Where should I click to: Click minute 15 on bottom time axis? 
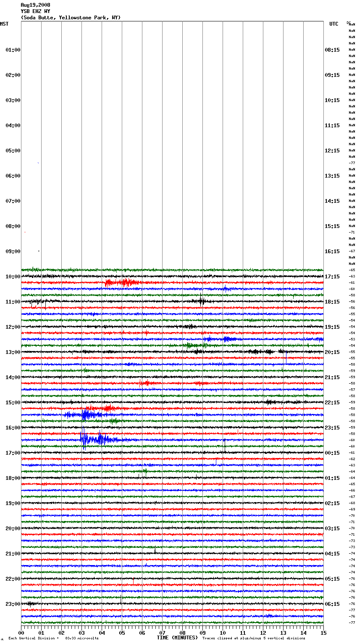pyautogui.click(x=323, y=633)
